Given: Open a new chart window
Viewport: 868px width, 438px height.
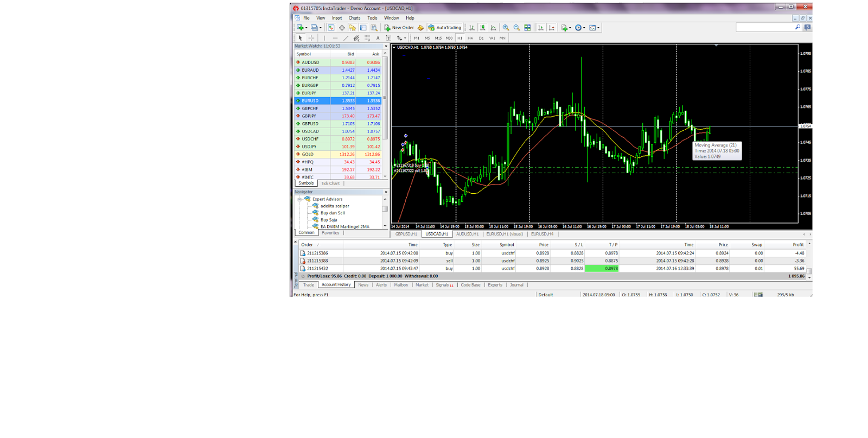Looking at the screenshot, I should (300, 28).
